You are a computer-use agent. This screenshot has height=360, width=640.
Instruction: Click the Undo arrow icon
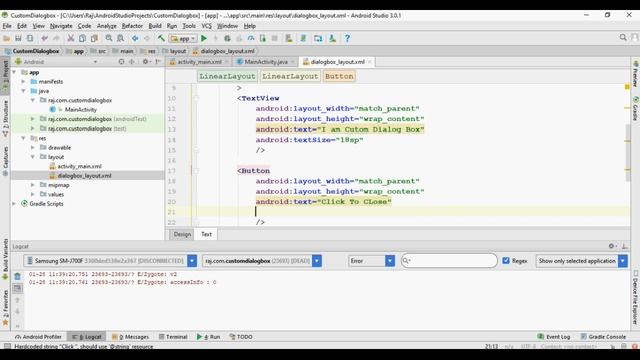coord(44,38)
